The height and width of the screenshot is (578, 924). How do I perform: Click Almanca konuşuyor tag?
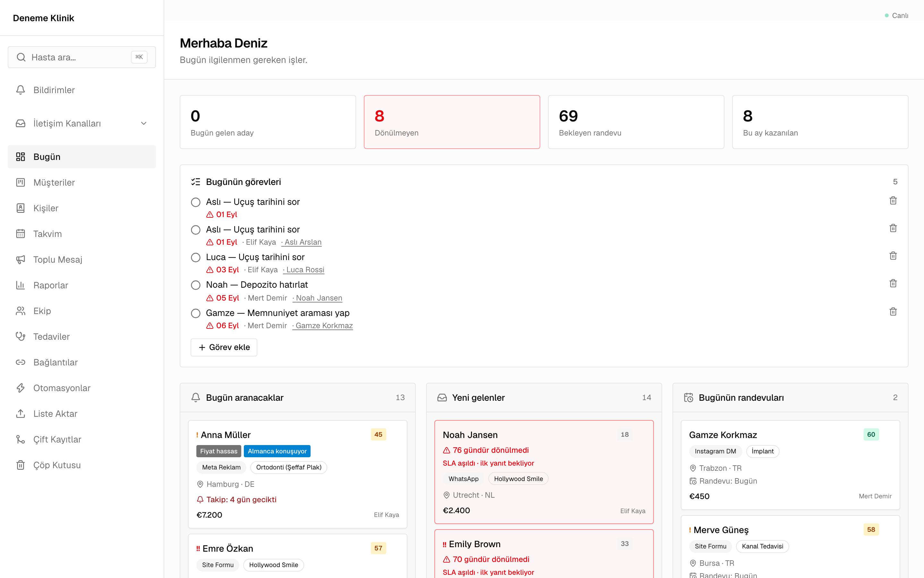277,451
